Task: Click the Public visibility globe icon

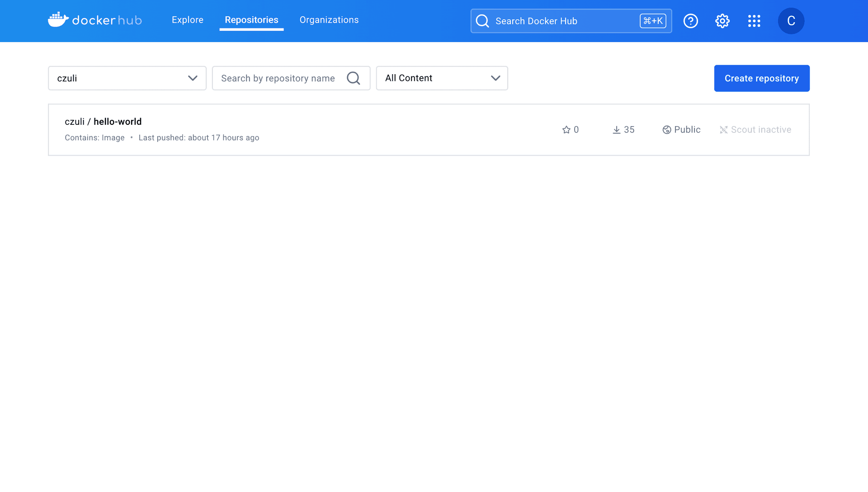Action: pos(666,130)
